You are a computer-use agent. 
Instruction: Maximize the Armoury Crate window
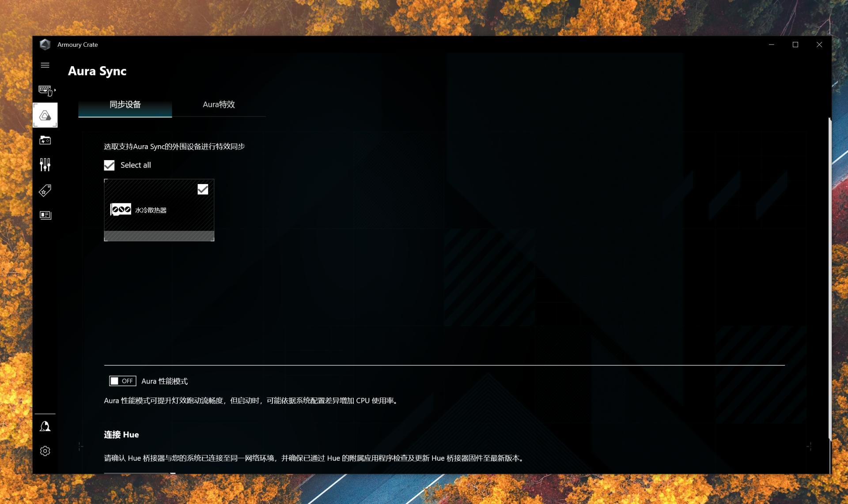(x=795, y=45)
